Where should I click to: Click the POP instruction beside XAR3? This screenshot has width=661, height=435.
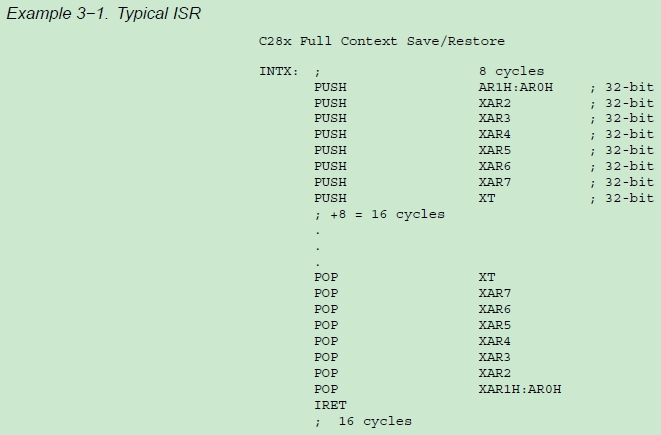326,357
